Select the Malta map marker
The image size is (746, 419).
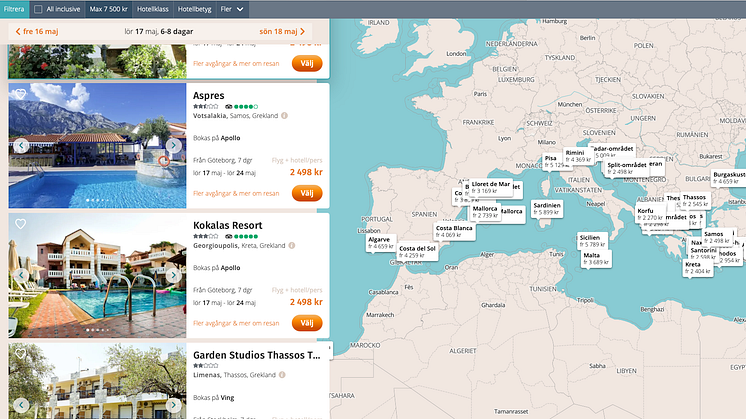click(x=596, y=259)
